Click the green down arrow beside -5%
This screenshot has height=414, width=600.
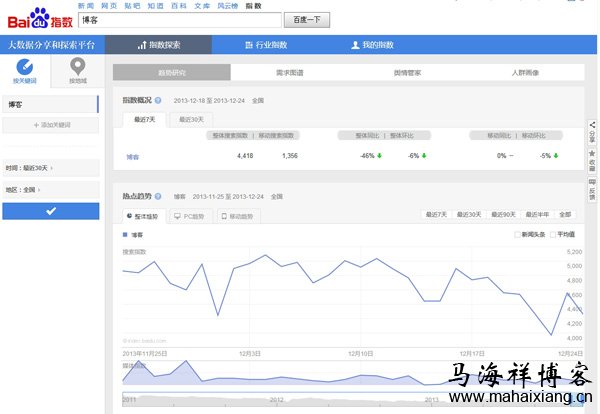pos(556,156)
